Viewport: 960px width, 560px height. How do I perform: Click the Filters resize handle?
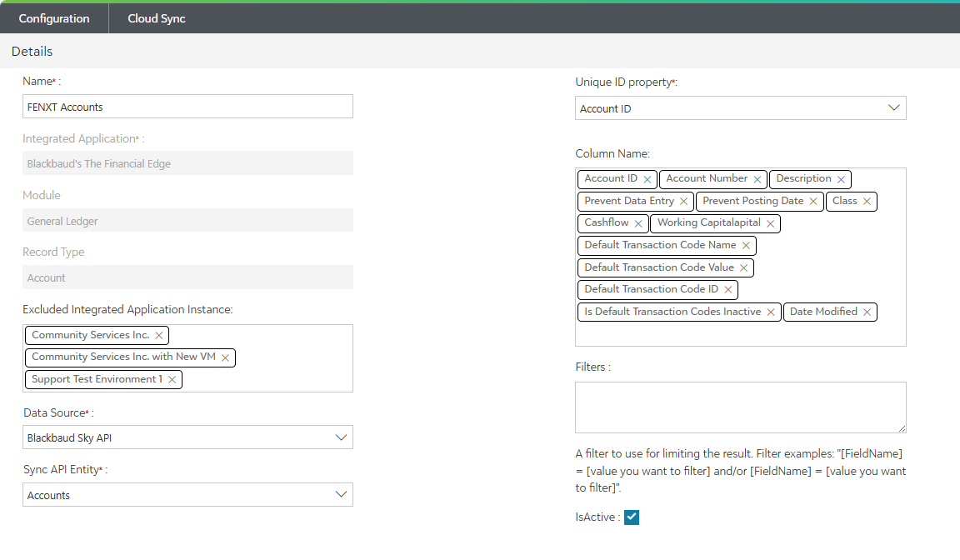tap(902, 429)
